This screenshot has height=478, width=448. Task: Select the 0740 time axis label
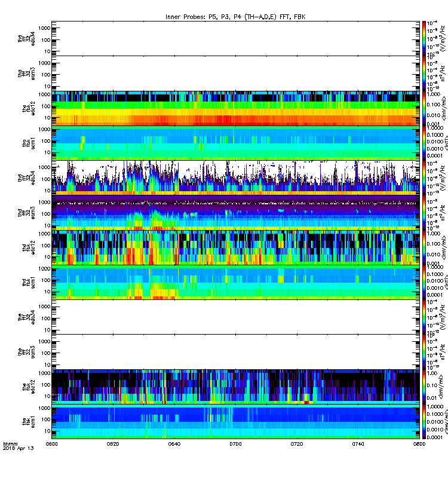[358, 443]
